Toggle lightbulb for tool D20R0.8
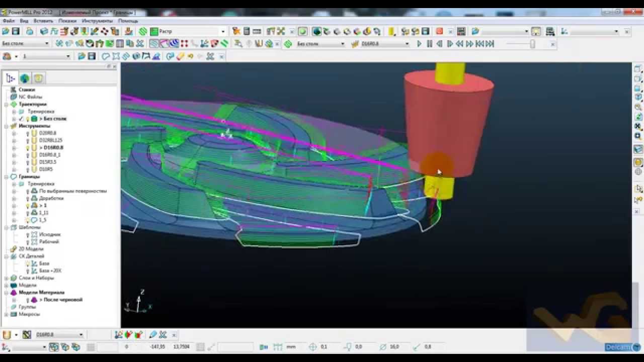644x362 pixels. (x=28, y=133)
